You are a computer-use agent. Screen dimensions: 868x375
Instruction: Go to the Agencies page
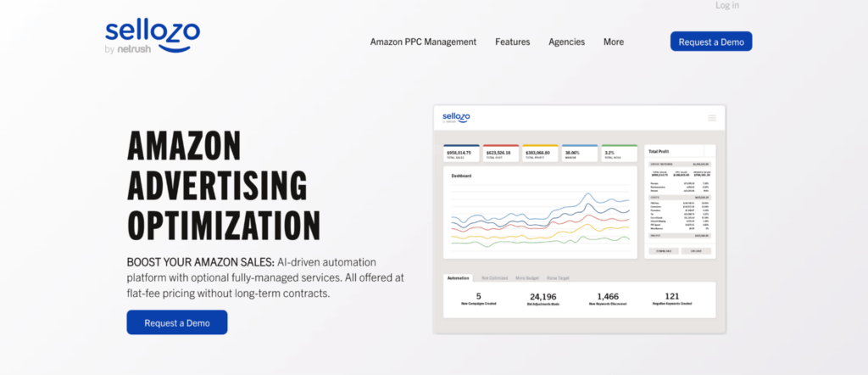(566, 42)
